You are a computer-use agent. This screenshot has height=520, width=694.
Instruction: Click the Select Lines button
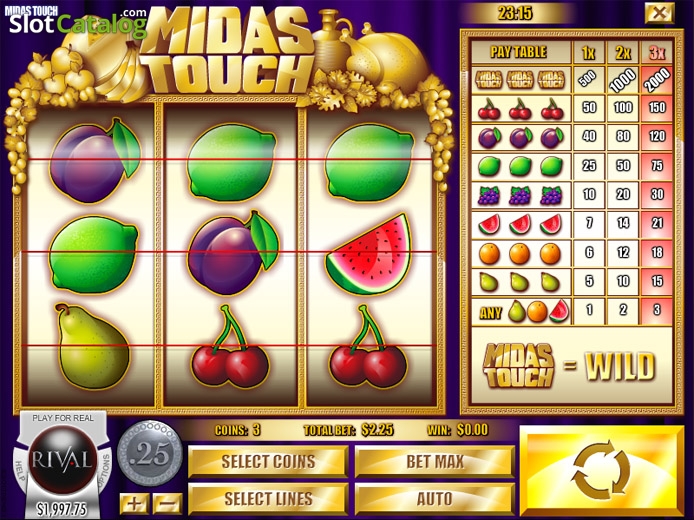(268, 499)
